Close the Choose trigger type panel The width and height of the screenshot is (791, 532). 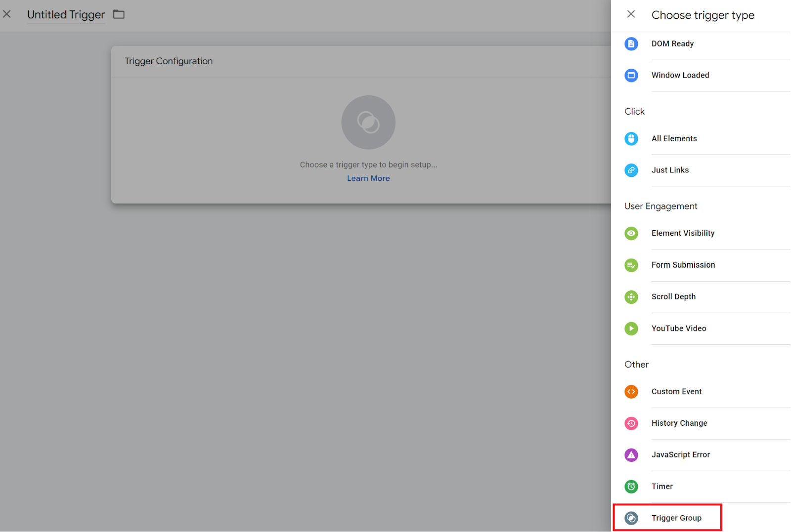(x=631, y=14)
